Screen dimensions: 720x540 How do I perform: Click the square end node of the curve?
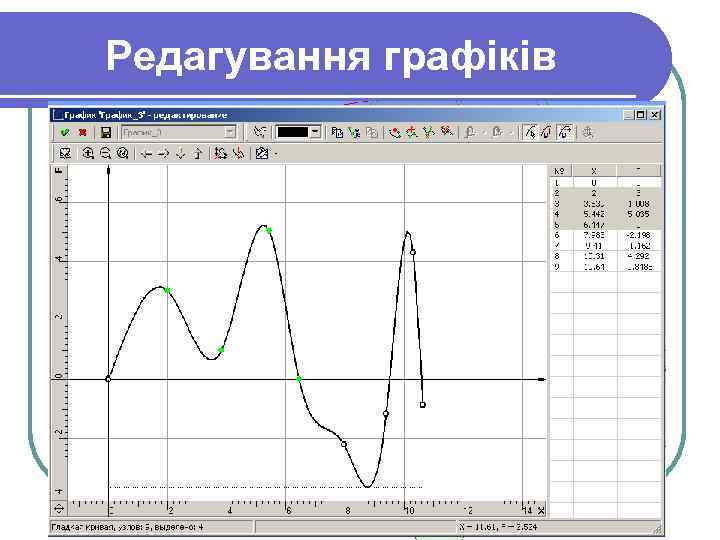[x=422, y=405]
